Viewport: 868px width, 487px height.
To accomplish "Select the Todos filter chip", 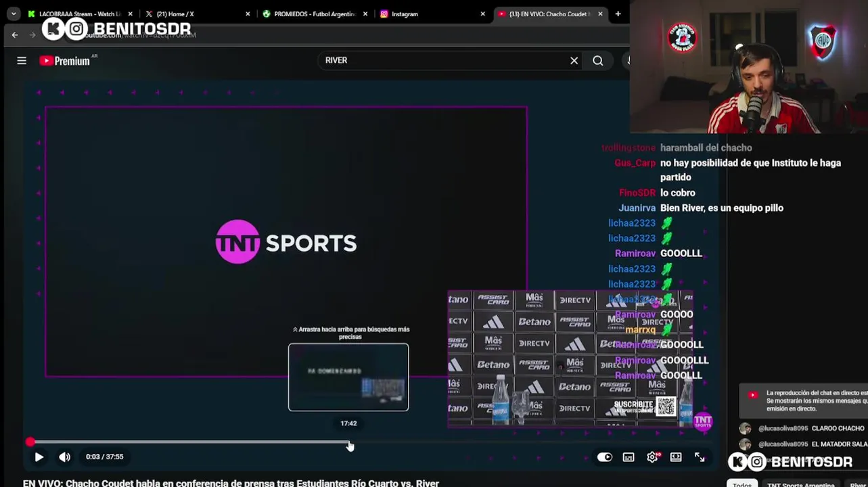I will (x=742, y=484).
